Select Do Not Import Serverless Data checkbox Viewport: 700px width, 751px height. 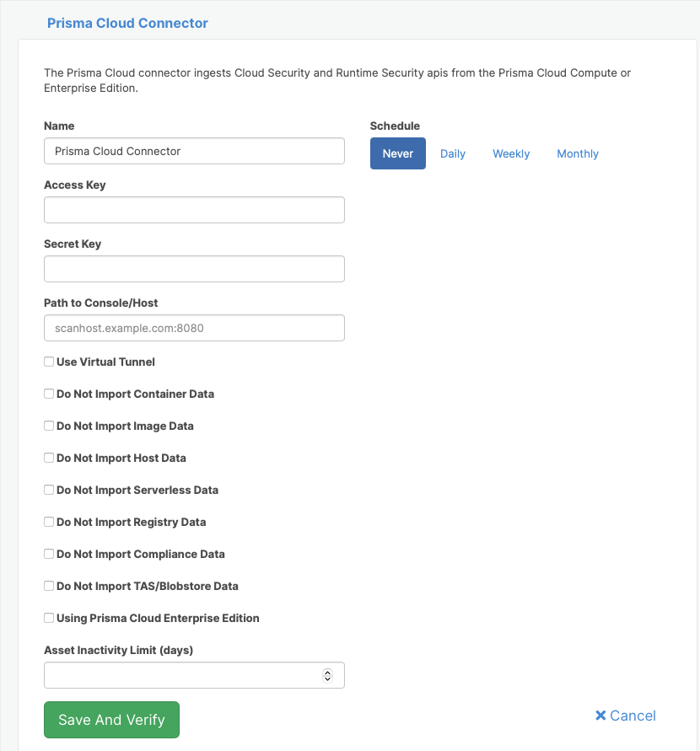click(x=49, y=490)
